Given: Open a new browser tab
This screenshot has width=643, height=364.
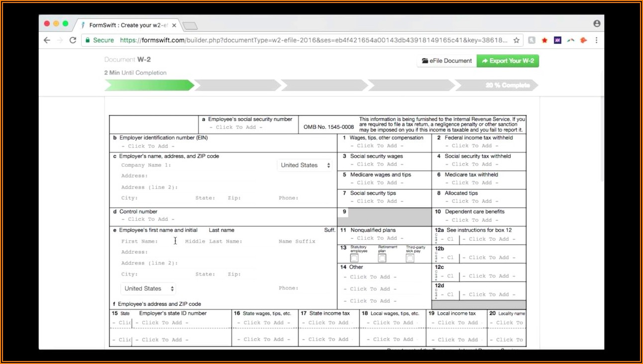Looking at the screenshot, I should 190,26.
